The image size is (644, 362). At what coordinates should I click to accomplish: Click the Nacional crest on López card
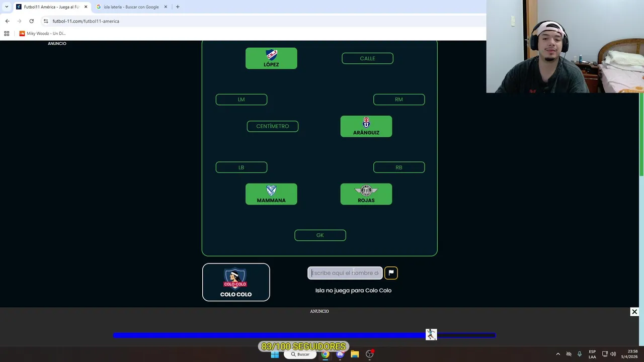pyautogui.click(x=271, y=55)
